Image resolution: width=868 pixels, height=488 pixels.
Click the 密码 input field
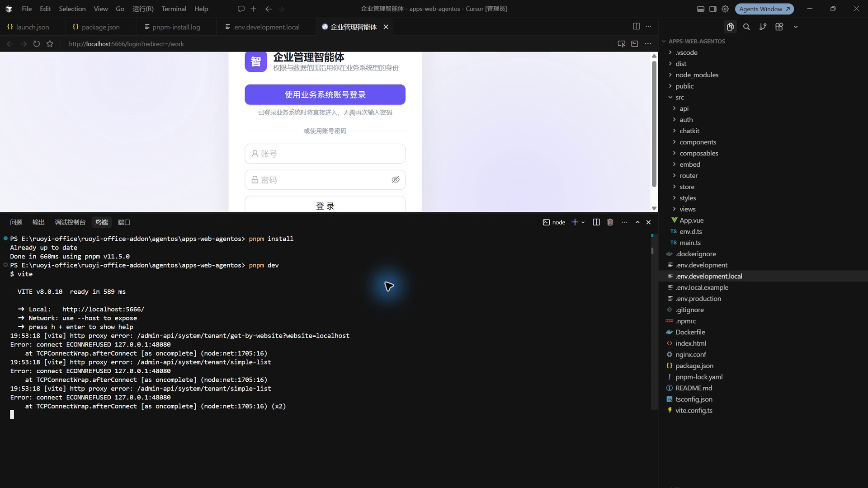[x=325, y=180]
